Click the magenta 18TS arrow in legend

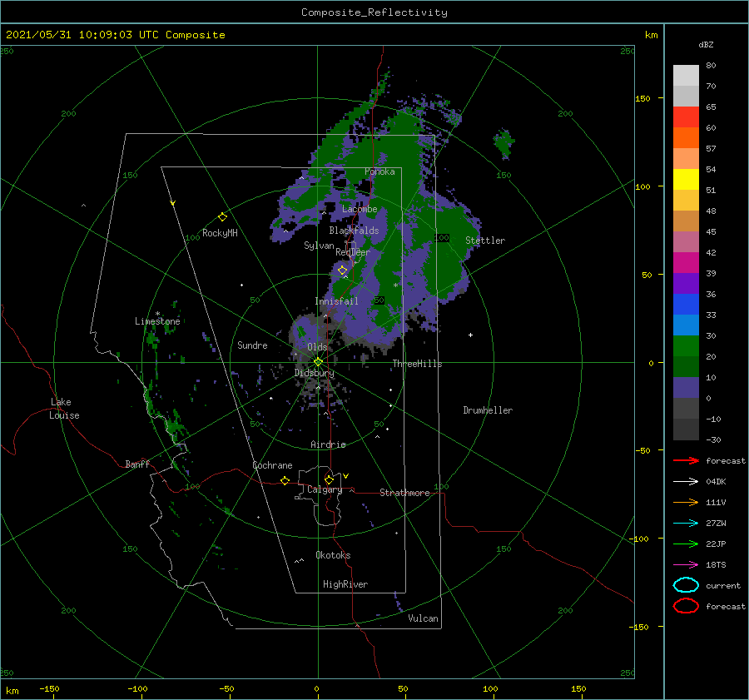(x=686, y=565)
